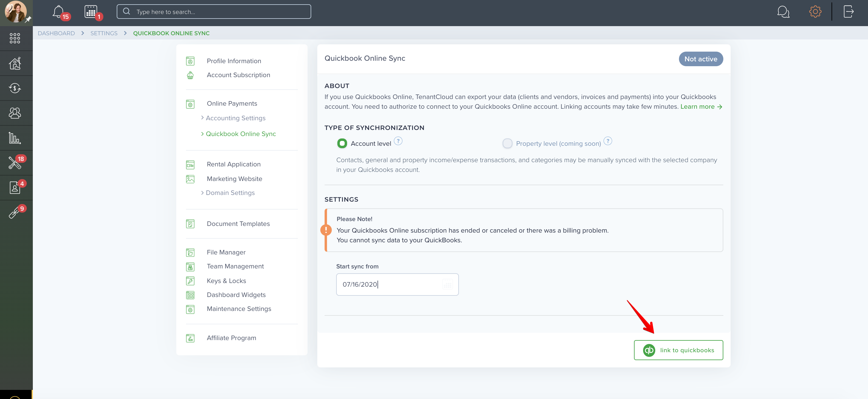Open maintenance tools icon with badge 18
Image resolution: width=868 pixels, height=399 pixels.
pos(15,163)
